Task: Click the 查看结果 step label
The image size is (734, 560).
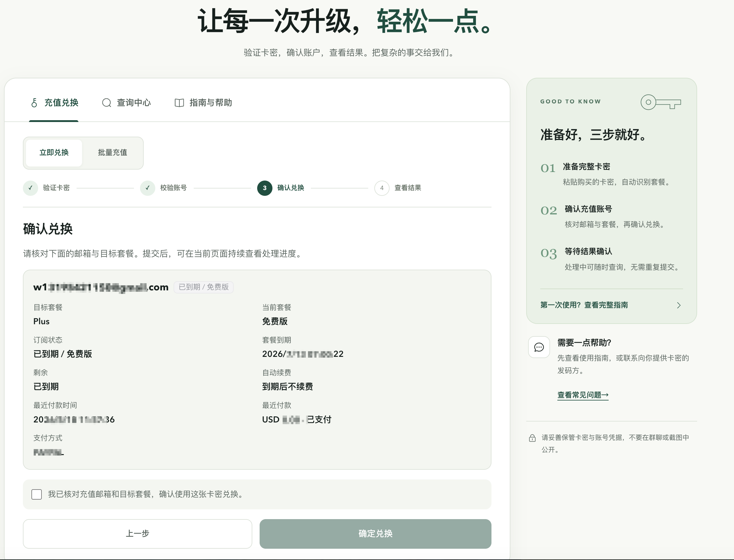Action: tap(408, 188)
